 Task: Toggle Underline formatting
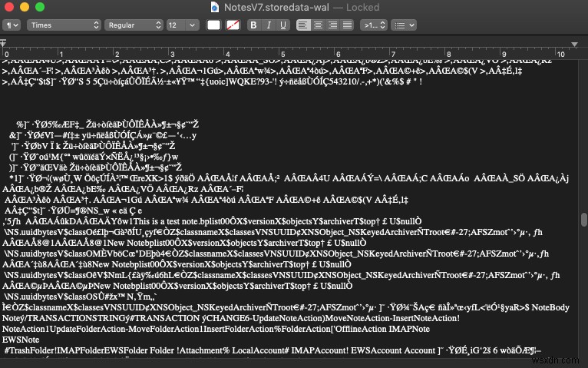283,25
